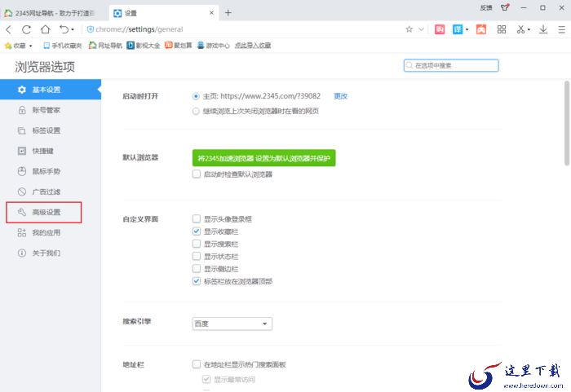The width and height of the screenshot is (571, 392).
Task: Open a new tab with plus icon
Action: [x=228, y=13]
